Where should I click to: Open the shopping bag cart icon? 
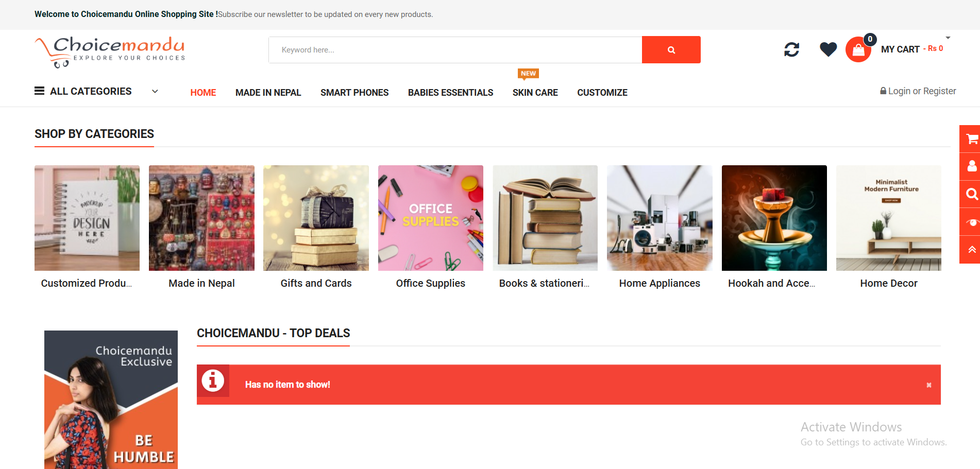[x=858, y=50]
